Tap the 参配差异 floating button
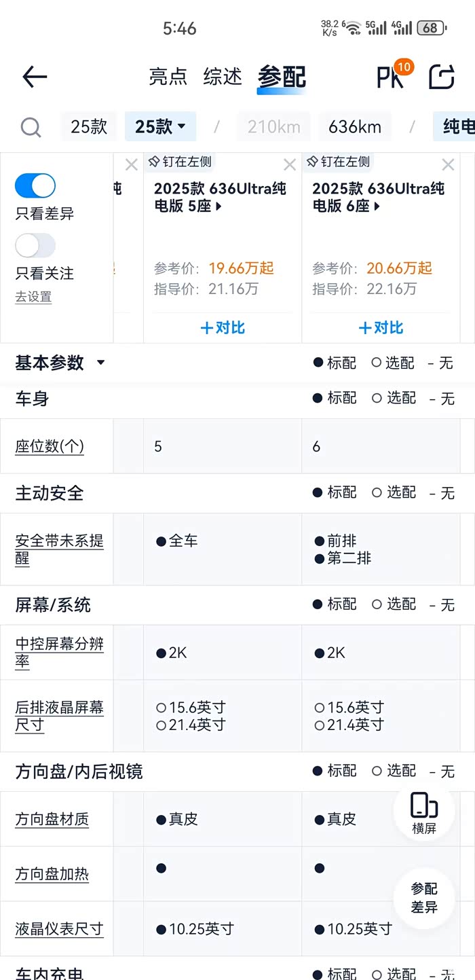Screen dimensions: 475x980 [x=424, y=898]
